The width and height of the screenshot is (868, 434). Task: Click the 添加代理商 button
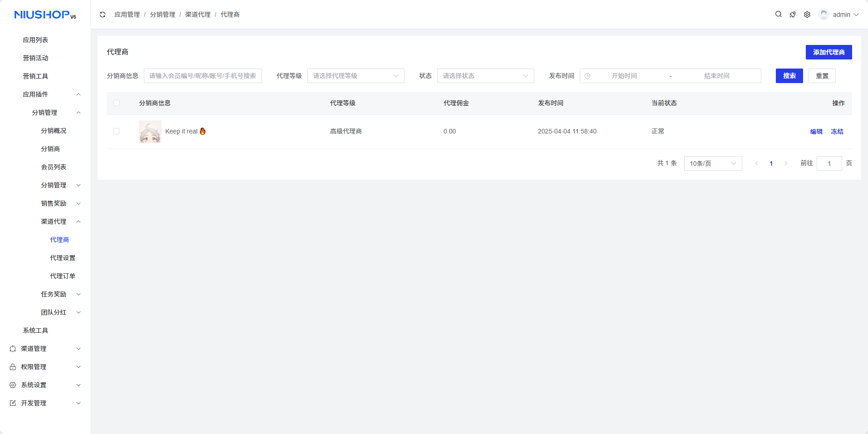[829, 52]
